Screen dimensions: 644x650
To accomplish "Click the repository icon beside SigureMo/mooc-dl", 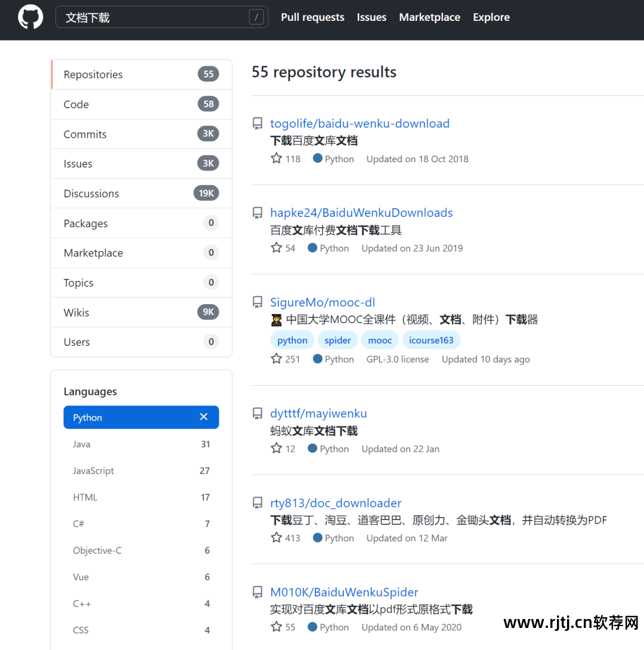I will 258,302.
